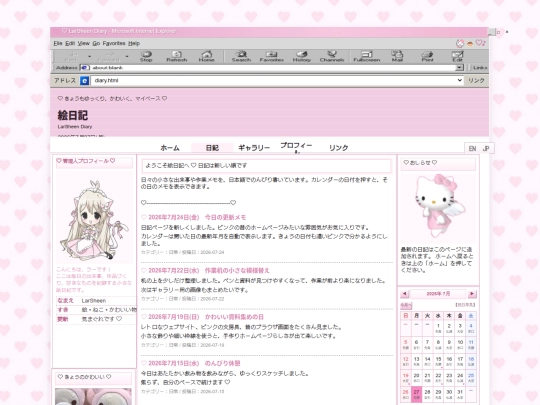Click the リンク button beside address bar
This screenshot has width=540, height=405.
[x=476, y=80]
